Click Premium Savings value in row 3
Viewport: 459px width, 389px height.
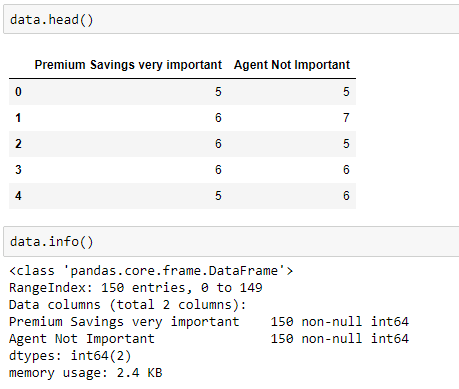coord(218,170)
